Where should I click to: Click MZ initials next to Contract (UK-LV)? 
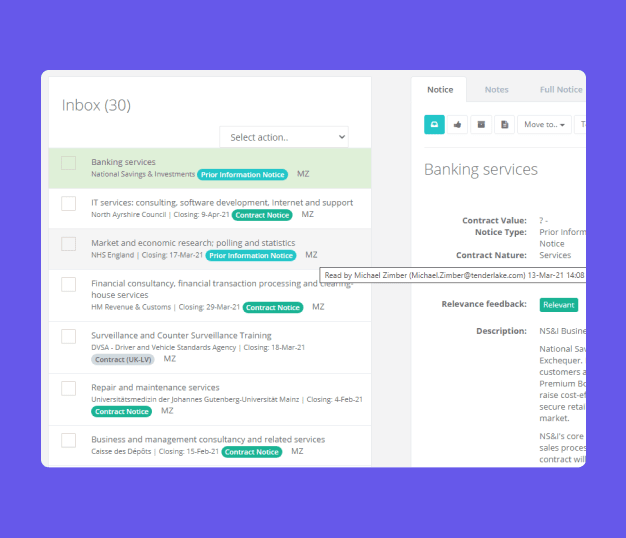pos(170,359)
